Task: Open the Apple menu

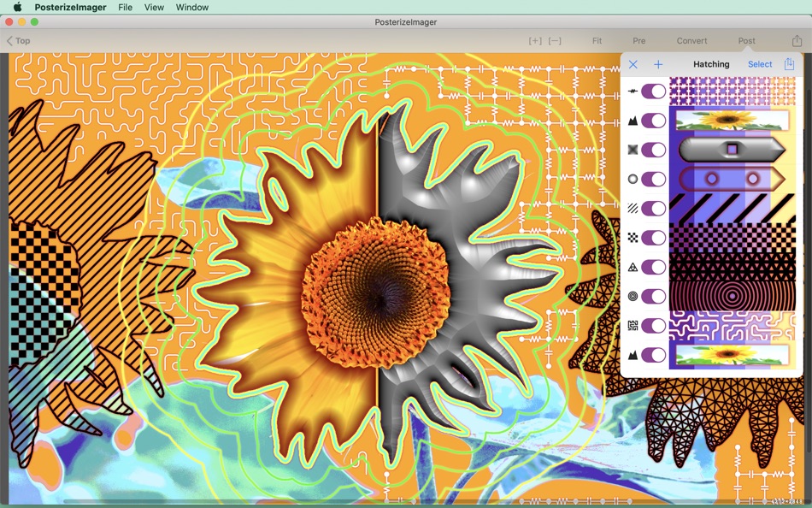Action: tap(17, 7)
